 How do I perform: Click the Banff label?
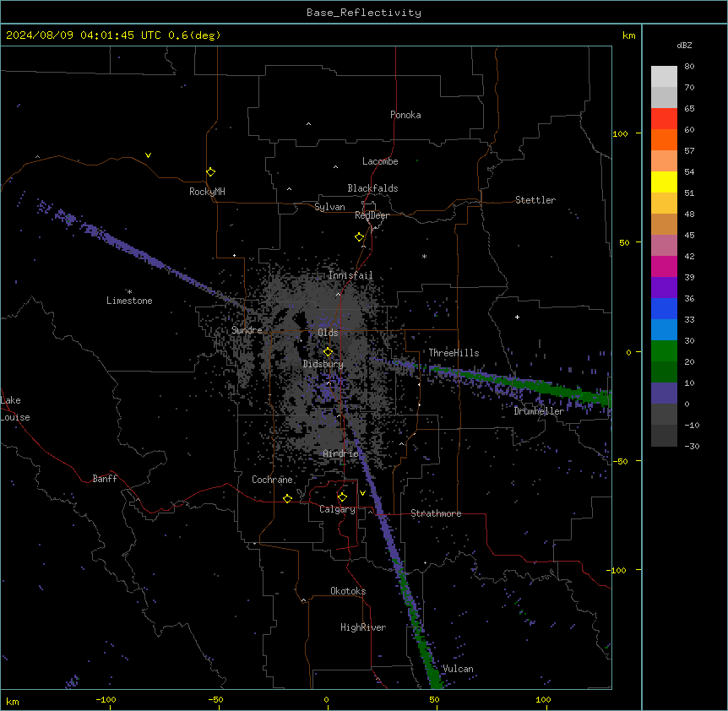[105, 479]
